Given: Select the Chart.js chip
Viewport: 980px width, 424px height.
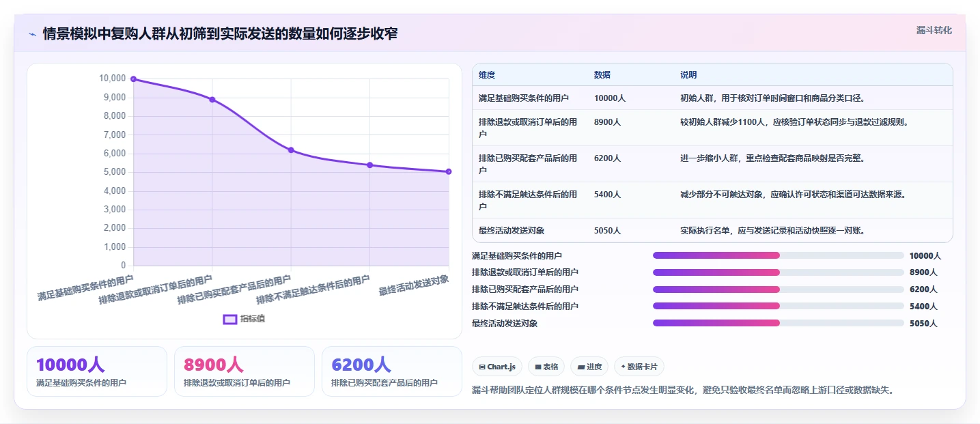Looking at the screenshot, I should (497, 367).
